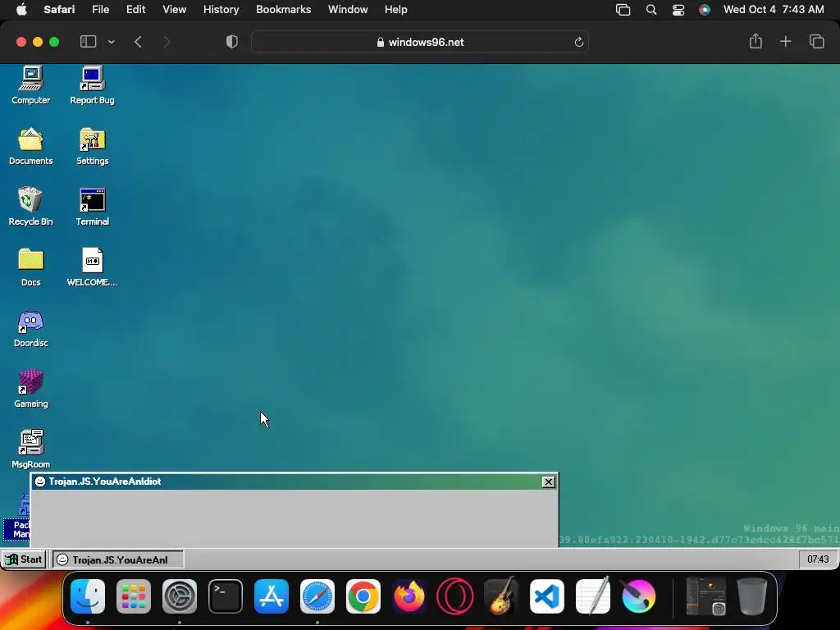
Task: Open Safari from the Dock
Action: pos(317,596)
